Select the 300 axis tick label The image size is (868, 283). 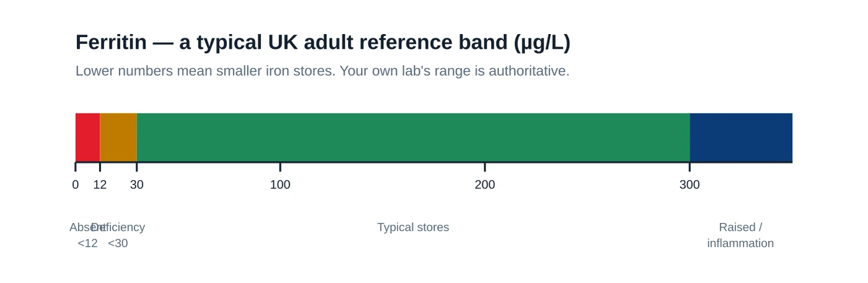tap(689, 185)
